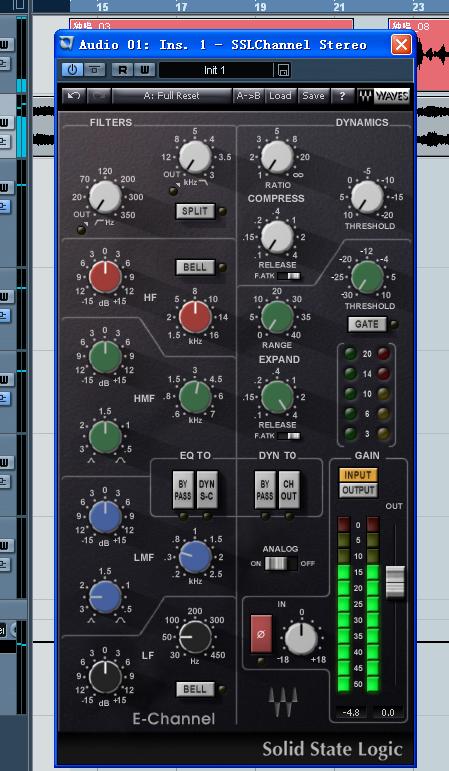The image size is (449, 771).
Task: Toggle the GATE button
Action: pyautogui.click(x=367, y=324)
